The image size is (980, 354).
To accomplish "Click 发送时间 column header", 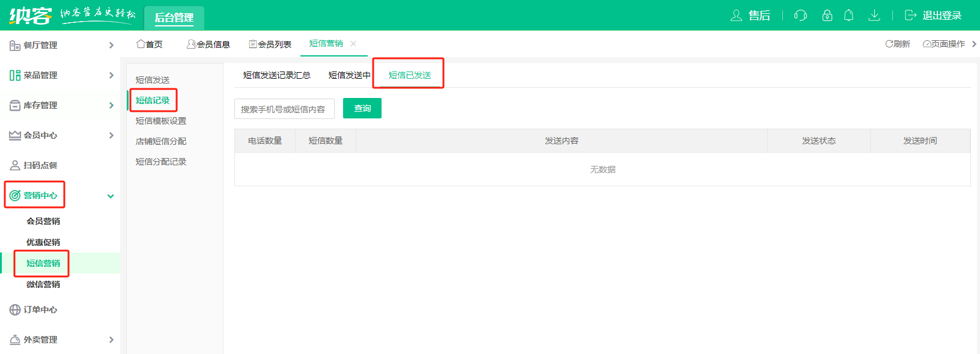I will coord(920,141).
